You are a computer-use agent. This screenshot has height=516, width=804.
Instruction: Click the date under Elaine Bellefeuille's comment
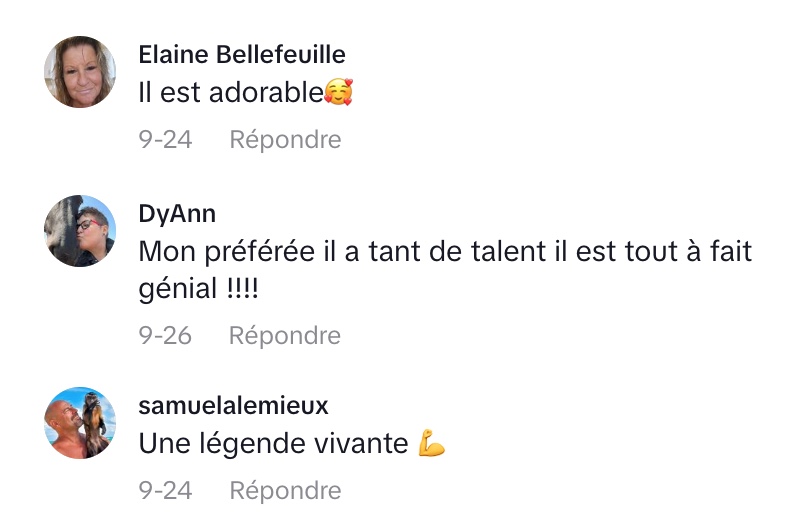165,140
